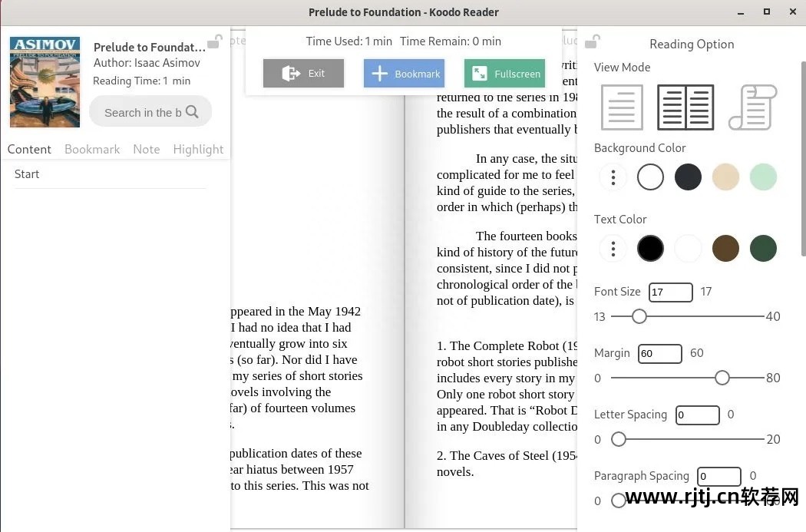Click the Margin slider handle
Image resolution: width=806 pixels, height=532 pixels.
point(722,378)
